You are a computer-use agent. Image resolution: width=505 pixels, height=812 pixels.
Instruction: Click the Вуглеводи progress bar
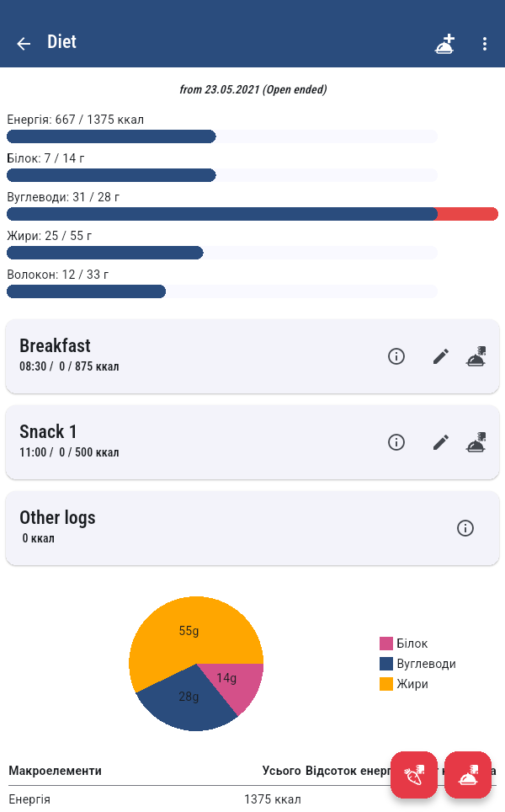[252, 214]
